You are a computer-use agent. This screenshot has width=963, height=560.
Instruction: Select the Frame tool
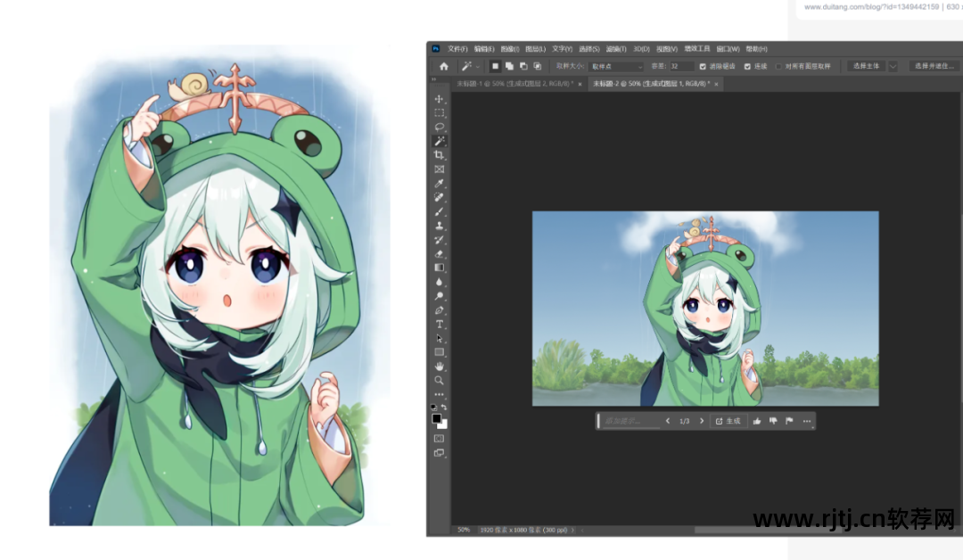[x=439, y=169]
